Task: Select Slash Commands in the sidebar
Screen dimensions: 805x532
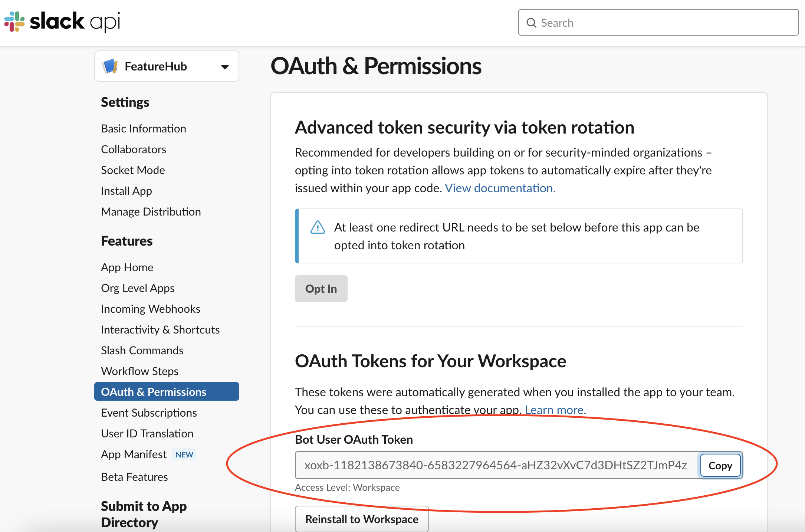Action: tap(142, 351)
